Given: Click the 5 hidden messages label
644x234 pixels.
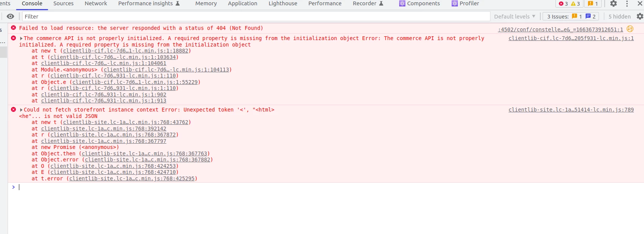Looking at the screenshot, I should (619, 16).
